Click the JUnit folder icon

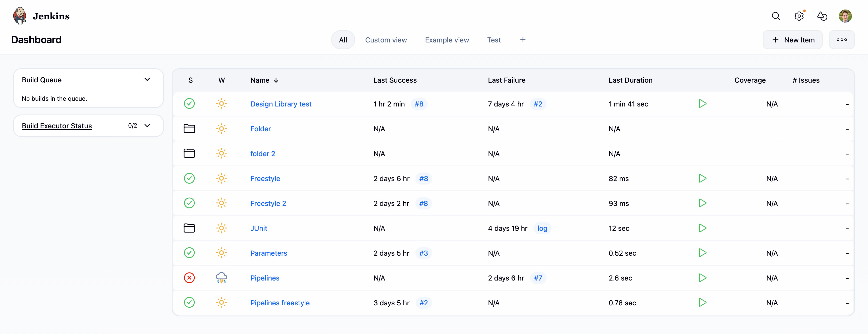tap(189, 228)
